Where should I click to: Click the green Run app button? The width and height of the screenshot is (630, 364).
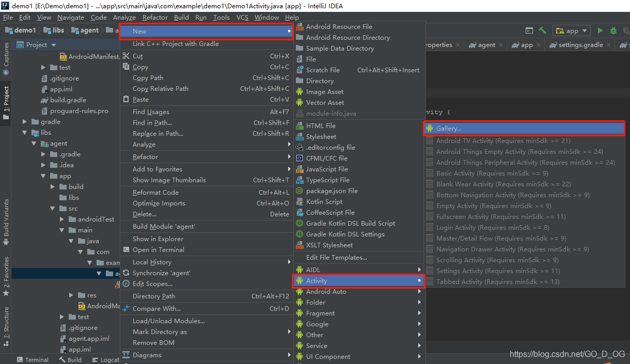coord(600,30)
